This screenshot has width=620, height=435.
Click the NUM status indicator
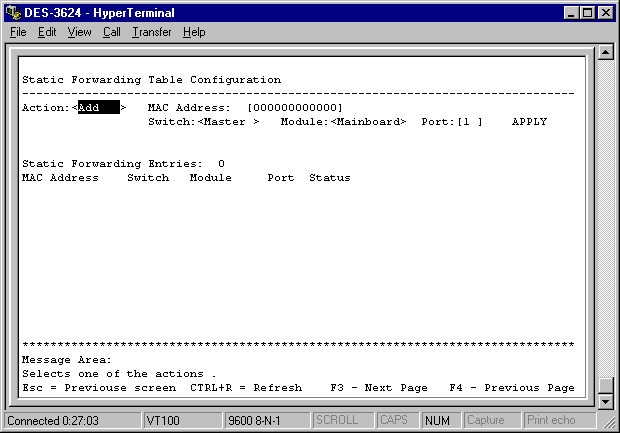436,420
